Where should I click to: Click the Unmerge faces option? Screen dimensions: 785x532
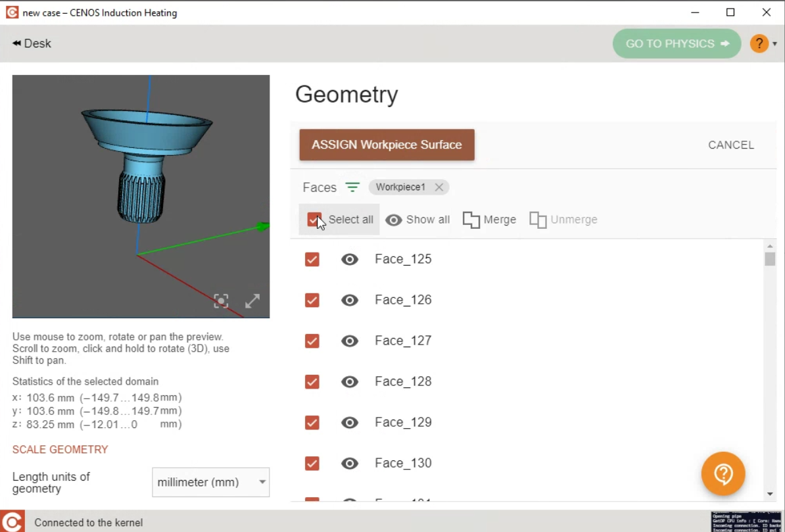click(563, 220)
